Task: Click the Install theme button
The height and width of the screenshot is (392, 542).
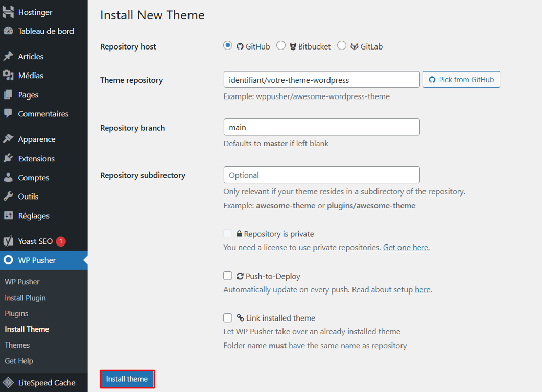Action: (x=127, y=379)
